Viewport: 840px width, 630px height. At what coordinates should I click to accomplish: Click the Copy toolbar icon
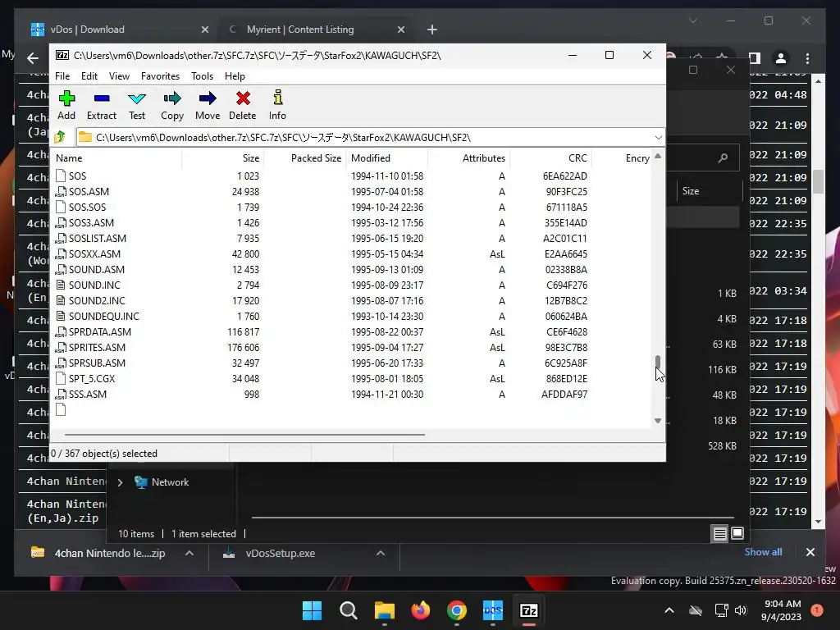tap(172, 105)
